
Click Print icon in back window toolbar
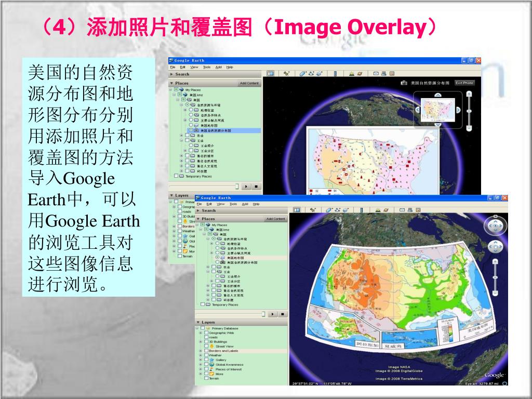tap(384, 73)
